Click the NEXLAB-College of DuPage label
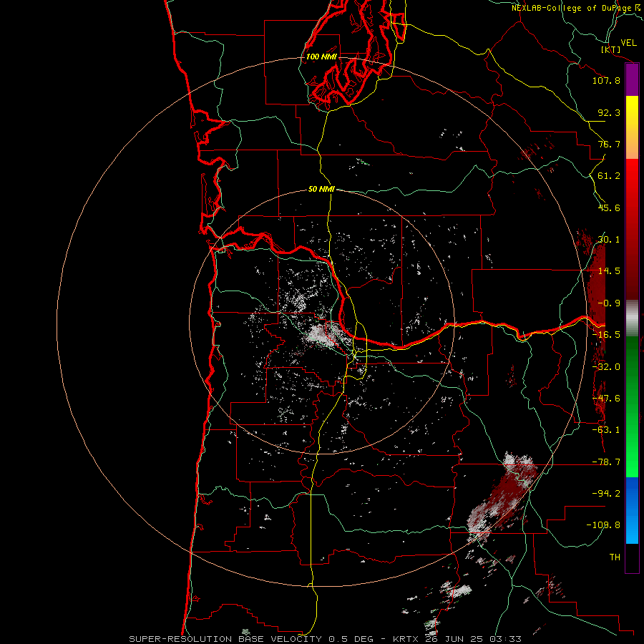Viewport: 644px width, 644px height. pos(577,8)
